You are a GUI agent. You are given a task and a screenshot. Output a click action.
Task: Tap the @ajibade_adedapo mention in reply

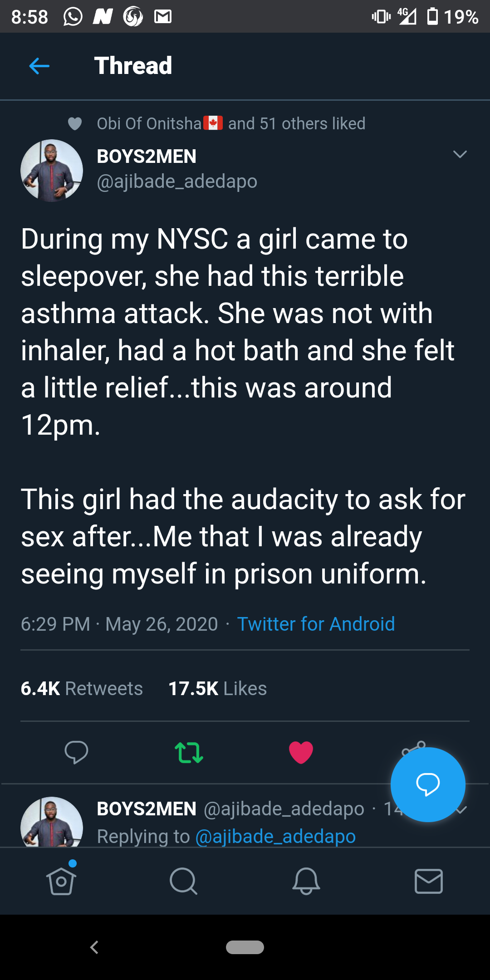(x=275, y=837)
